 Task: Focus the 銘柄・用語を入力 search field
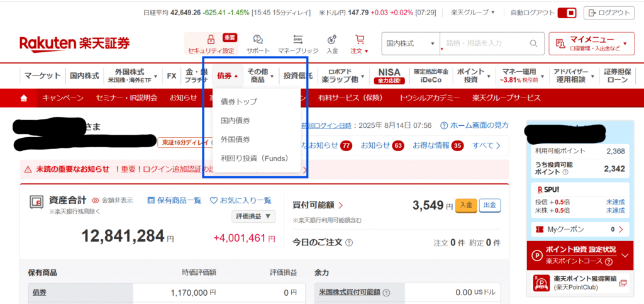[485, 43]
